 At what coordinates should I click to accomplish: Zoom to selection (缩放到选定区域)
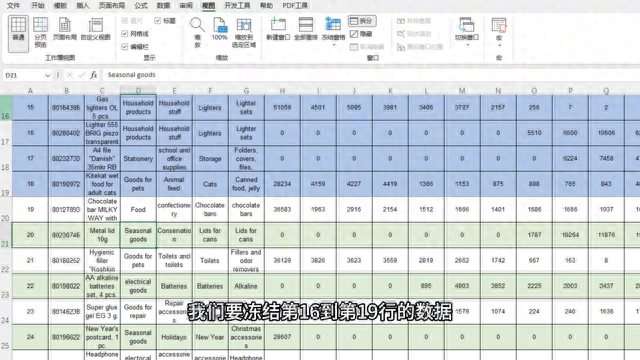click(x=244, y=33)
